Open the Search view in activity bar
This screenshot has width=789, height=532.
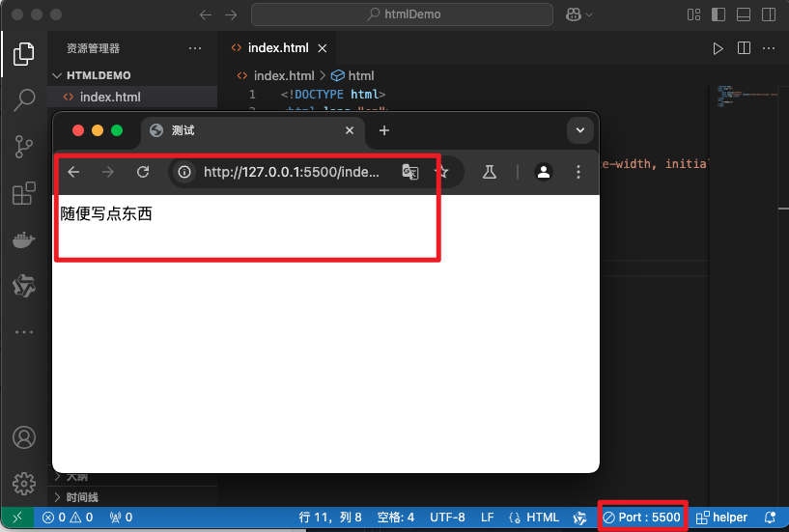coord(24,100)
